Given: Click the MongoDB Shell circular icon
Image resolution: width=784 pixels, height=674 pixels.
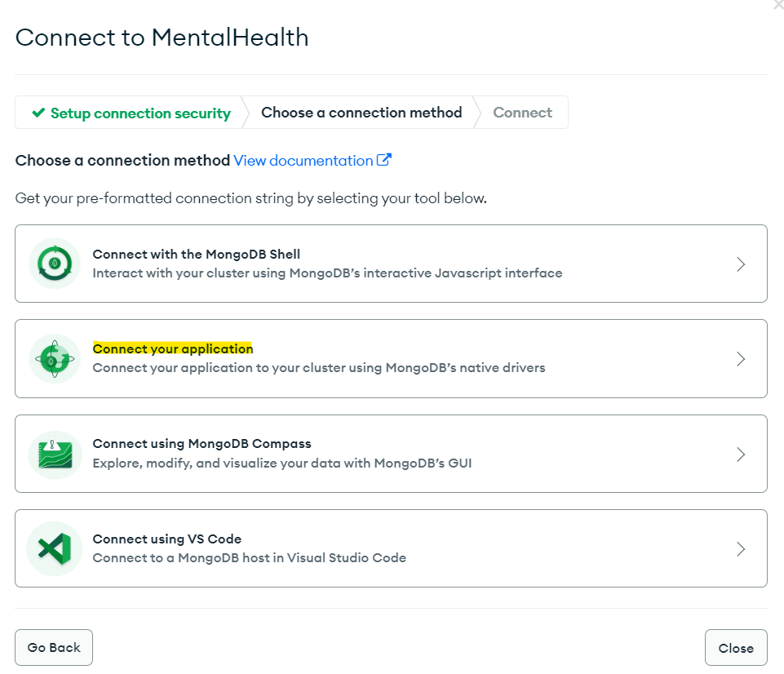Looking at the screenshot, I should (54, 263).
